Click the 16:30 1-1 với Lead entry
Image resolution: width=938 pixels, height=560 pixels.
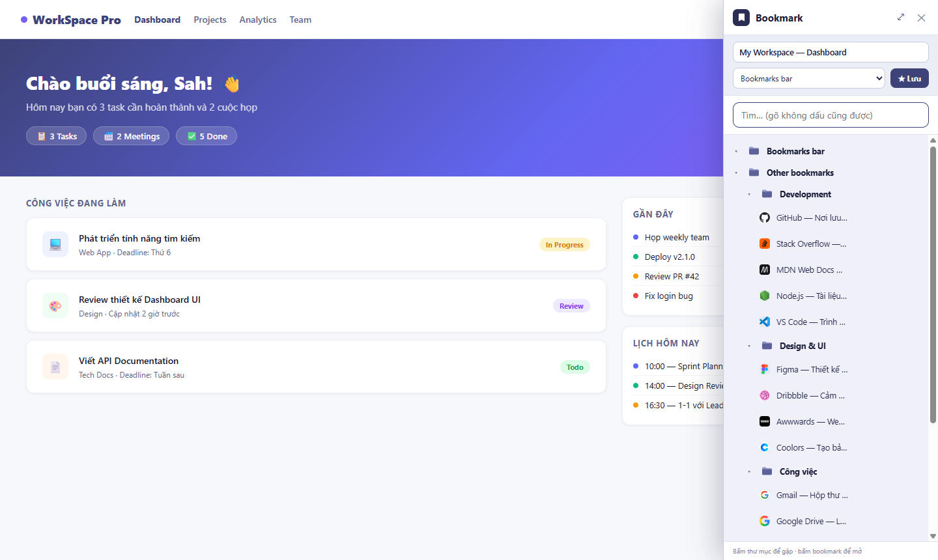[x=678, y=405]
